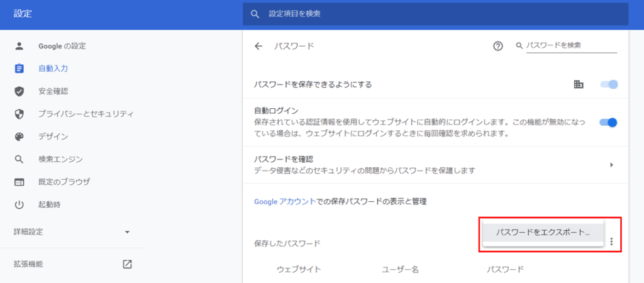644x283 pixels.
Task: Click the palette icon for デザイン
Action: tap(19, 136)
